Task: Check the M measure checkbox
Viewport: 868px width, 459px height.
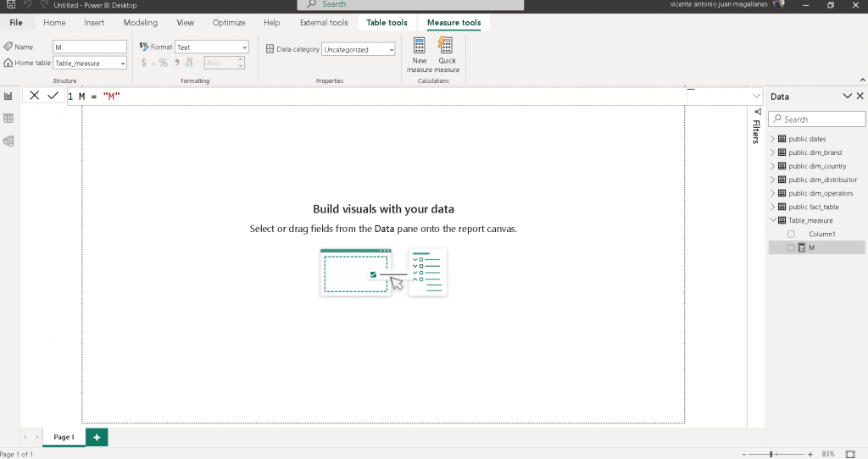Action: tap(791, 247)
